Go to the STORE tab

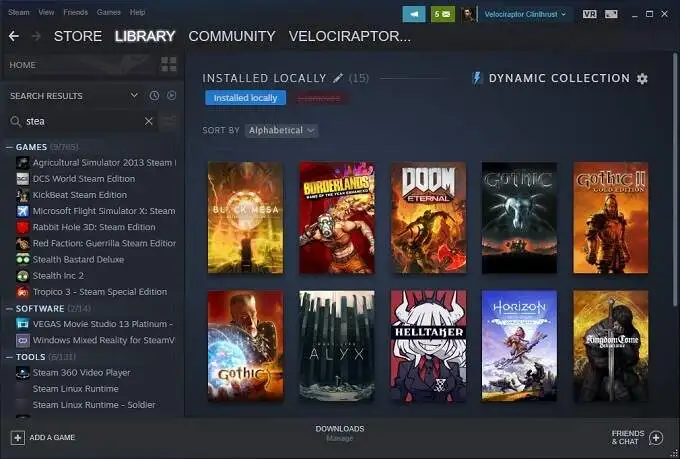[x=78, y=36]
